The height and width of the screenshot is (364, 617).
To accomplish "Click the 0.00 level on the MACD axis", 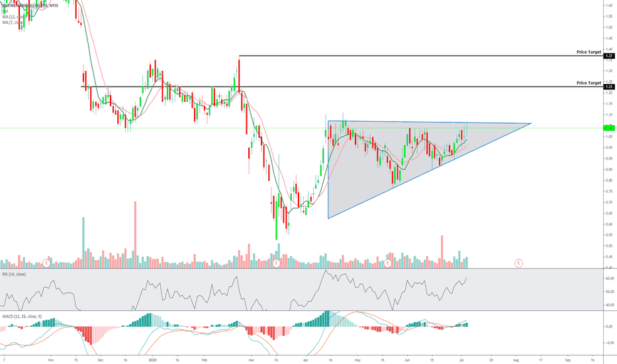I will click(x=609, y=327).
